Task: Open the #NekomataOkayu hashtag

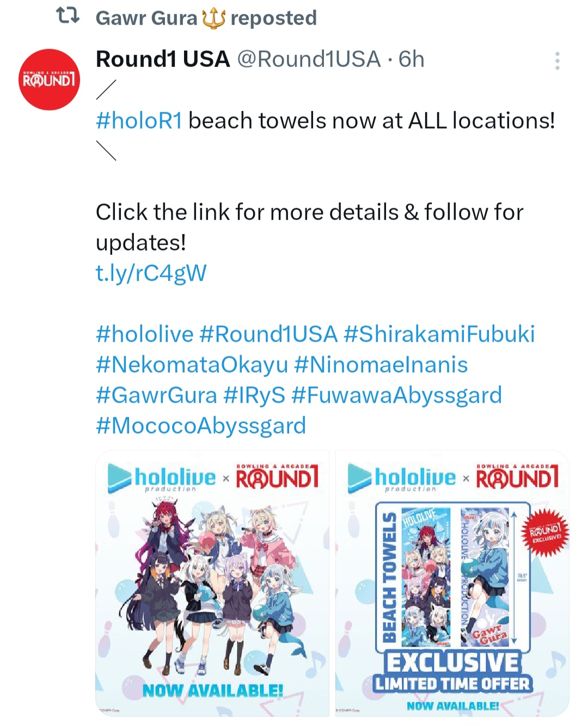Action: click(x=192, y=364)
